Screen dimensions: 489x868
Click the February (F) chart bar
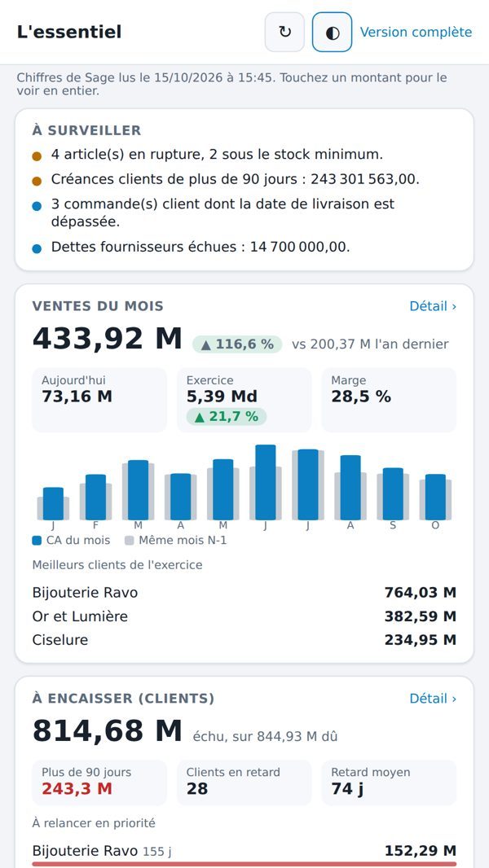click(96, 498)
